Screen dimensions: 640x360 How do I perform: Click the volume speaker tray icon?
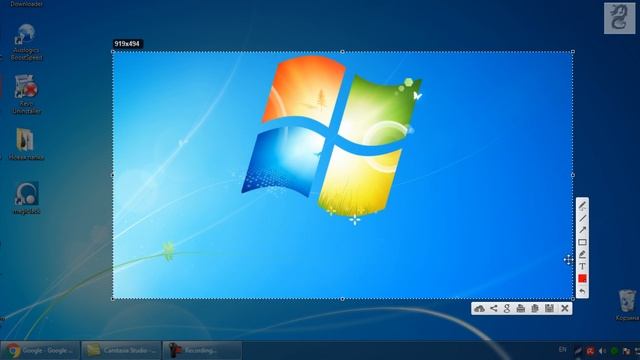pos(602,351)
